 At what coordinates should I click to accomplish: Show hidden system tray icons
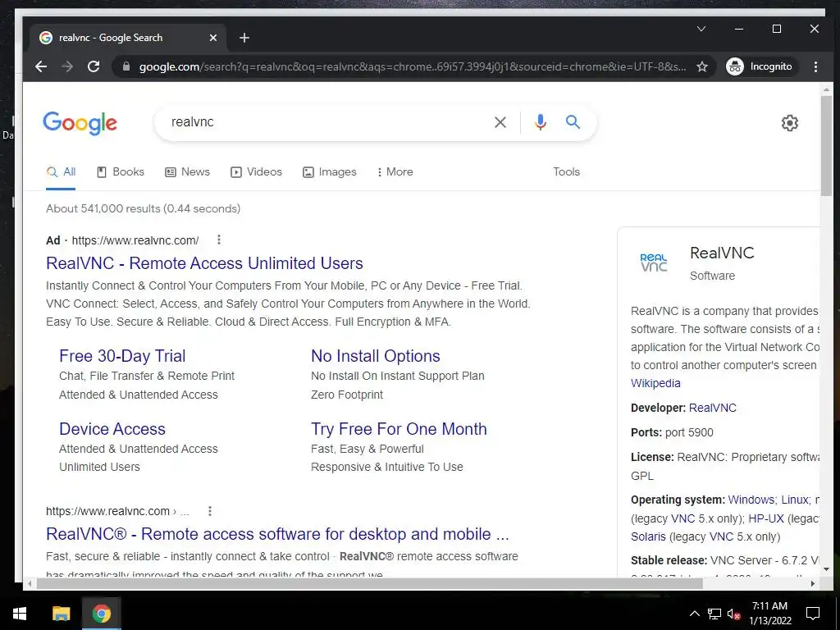[x=694, y=614]
